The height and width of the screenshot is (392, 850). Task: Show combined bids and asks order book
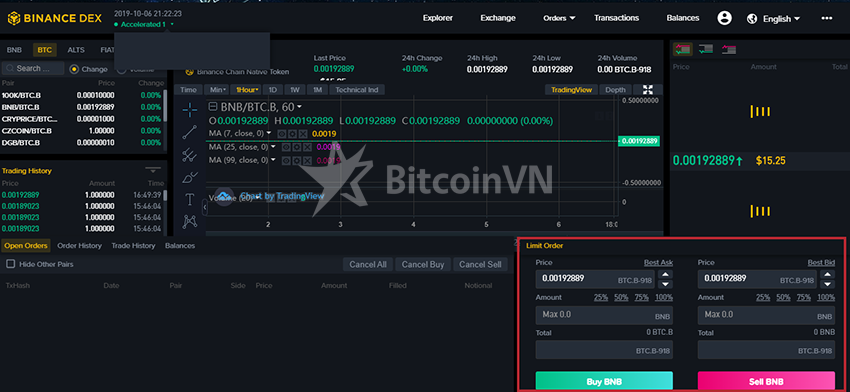click(x=682, y=49)
